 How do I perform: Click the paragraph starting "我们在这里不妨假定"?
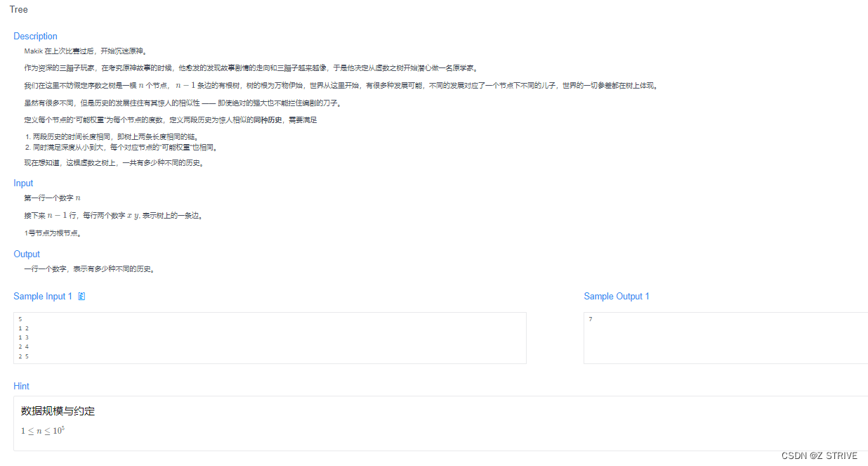(x=341, y=86)
